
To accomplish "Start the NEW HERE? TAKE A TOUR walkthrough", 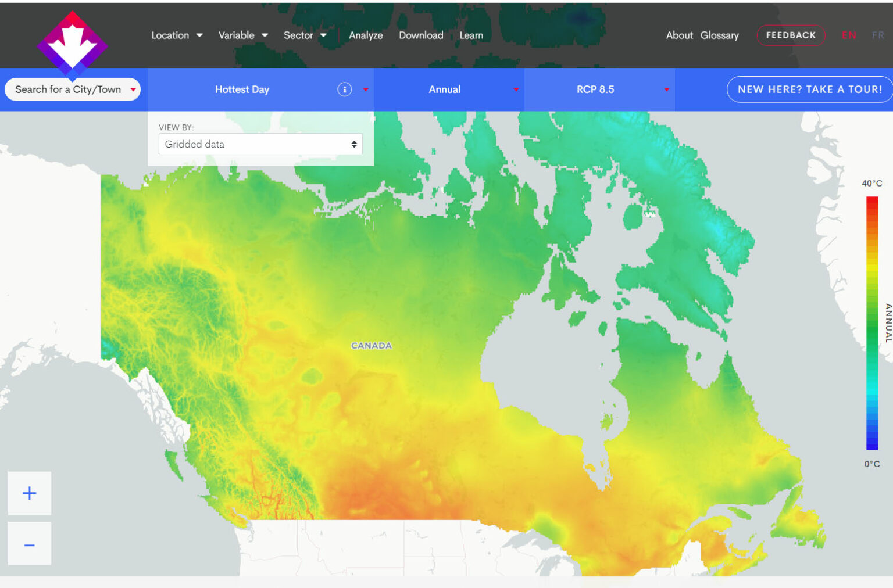I will click(x=809, y=89).
